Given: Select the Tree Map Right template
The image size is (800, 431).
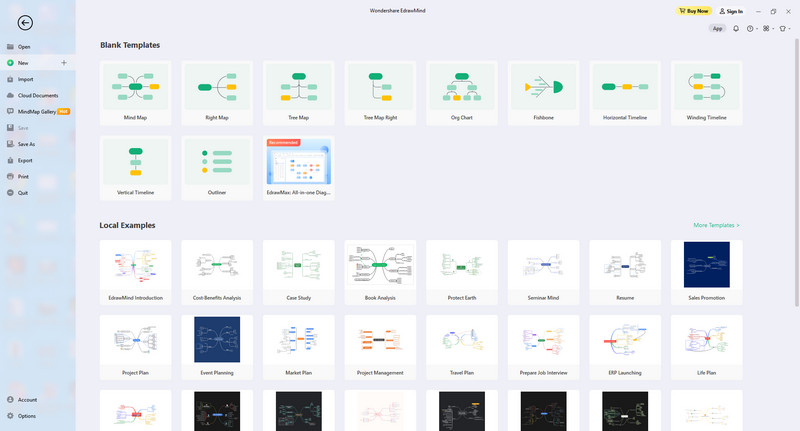Looking at the screenshot, I should 380,93.
